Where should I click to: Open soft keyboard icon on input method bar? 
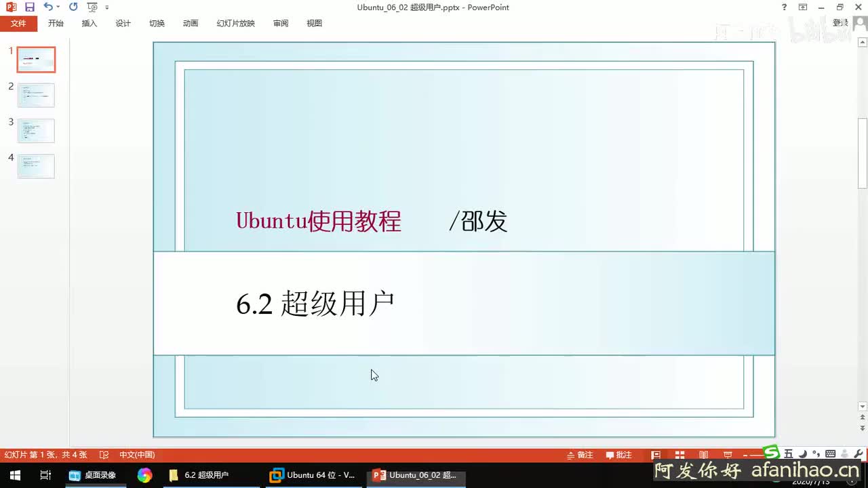[x=830, y=454]
